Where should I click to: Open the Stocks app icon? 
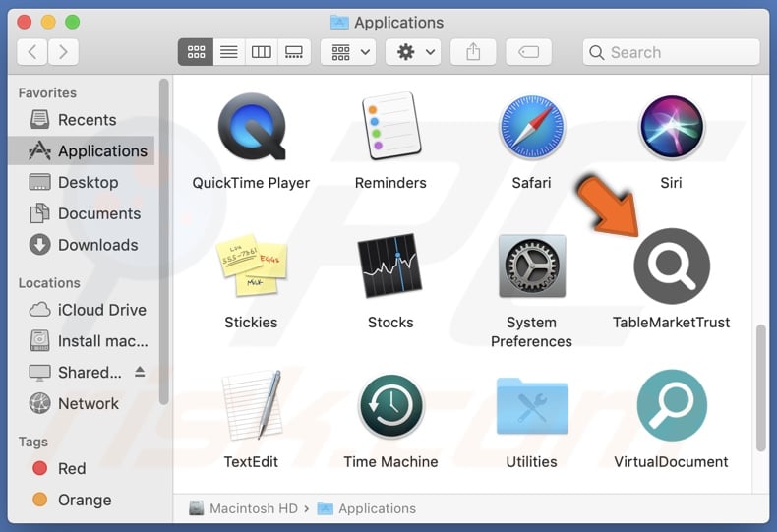(x=390, y=266)
